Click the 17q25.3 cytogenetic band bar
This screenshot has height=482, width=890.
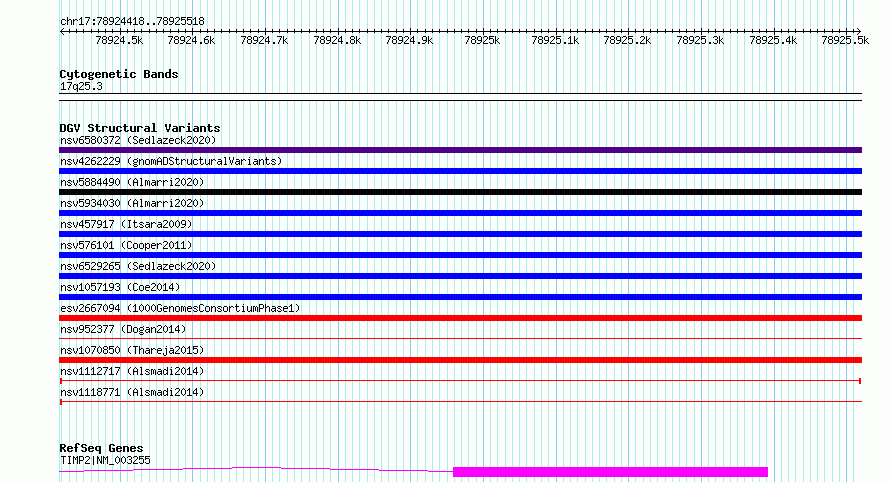pyautogui.click(x=460, y=97)
